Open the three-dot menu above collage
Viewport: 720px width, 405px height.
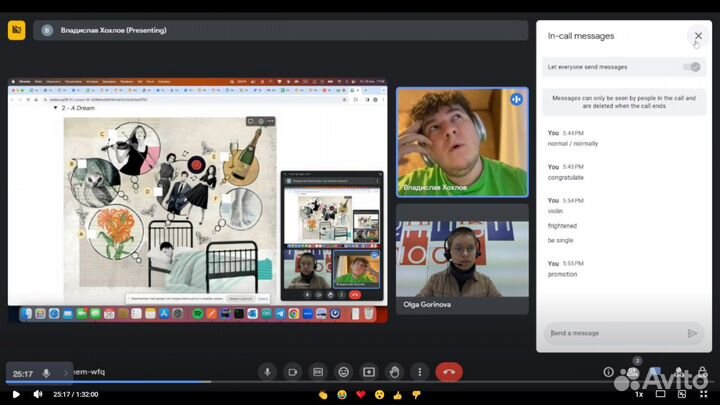270,121
